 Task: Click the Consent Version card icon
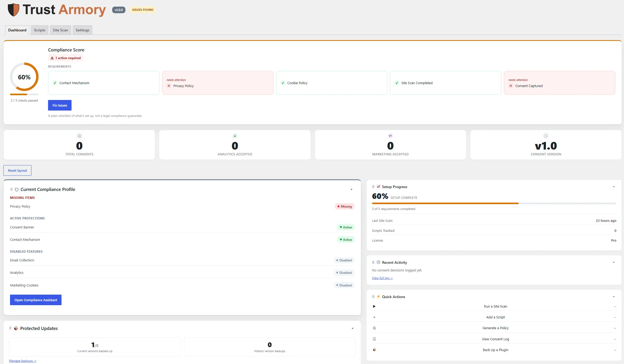[546, 136]
